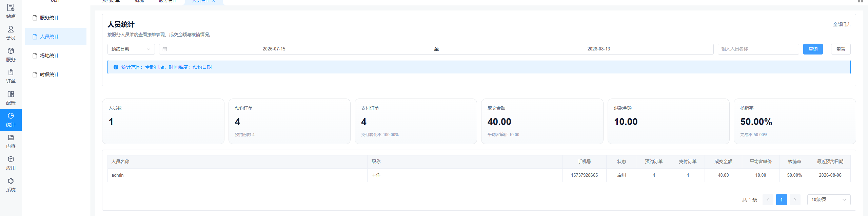Click the phone number 15737928665 cell
The height and width of the screenshot is (216, 868).
pyautogui.click(x=584, y=175)
